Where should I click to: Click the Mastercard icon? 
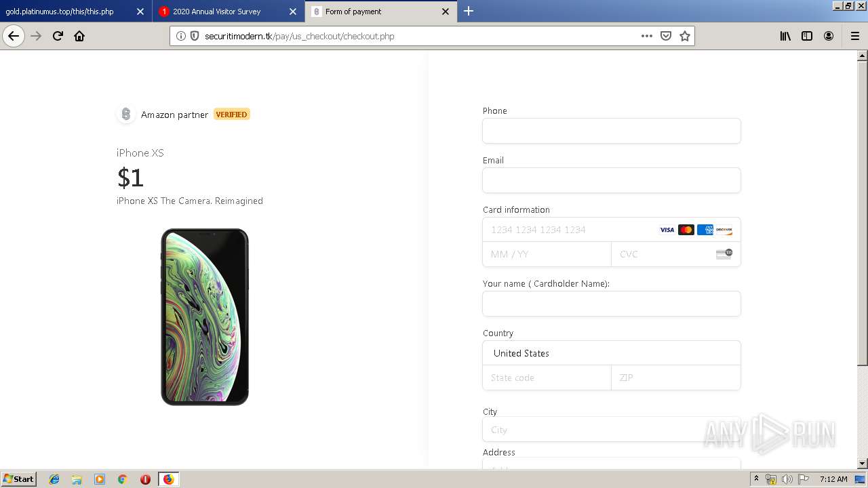(x=686, y=230)
